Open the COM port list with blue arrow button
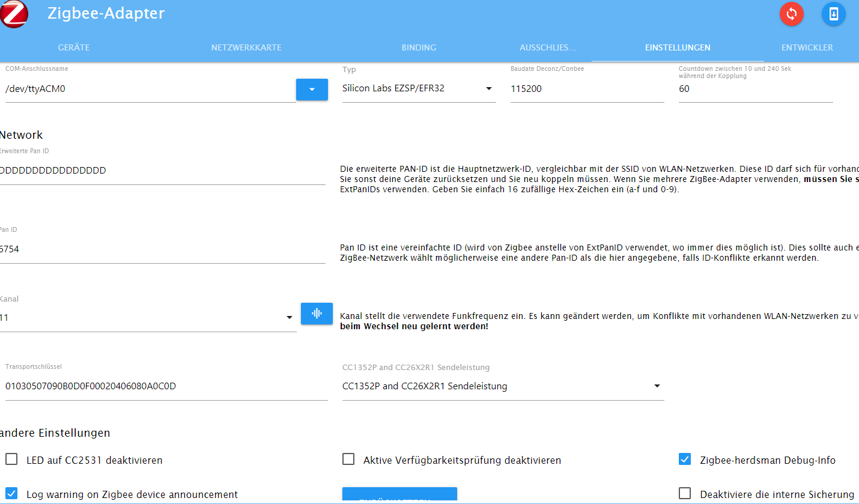 pyautogui.click(x=312, y=90)
